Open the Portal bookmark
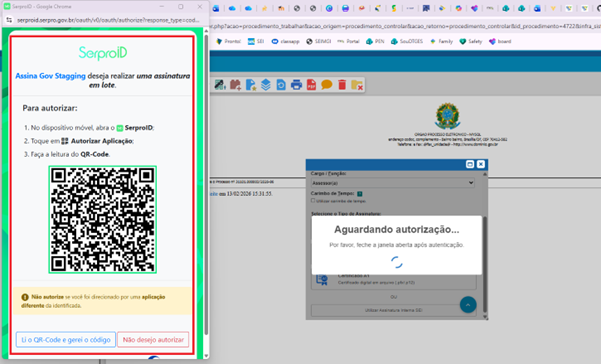 (348, 41)
